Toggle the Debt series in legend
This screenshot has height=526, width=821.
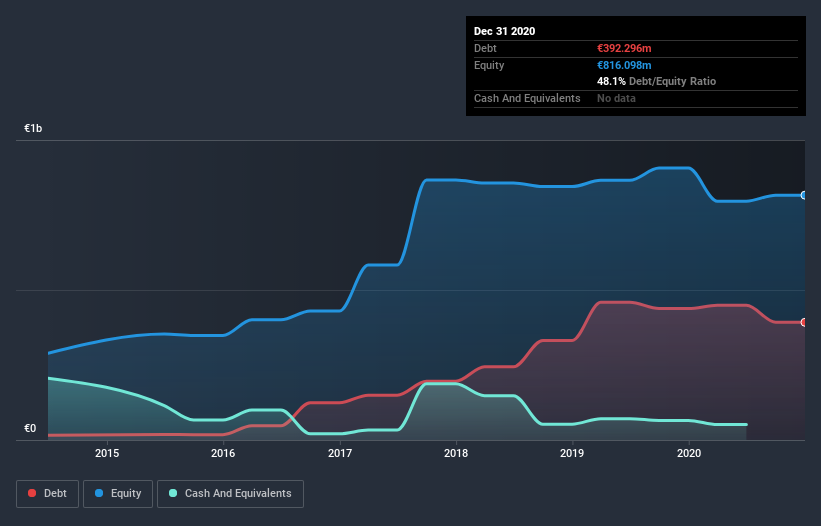(47, 494)
